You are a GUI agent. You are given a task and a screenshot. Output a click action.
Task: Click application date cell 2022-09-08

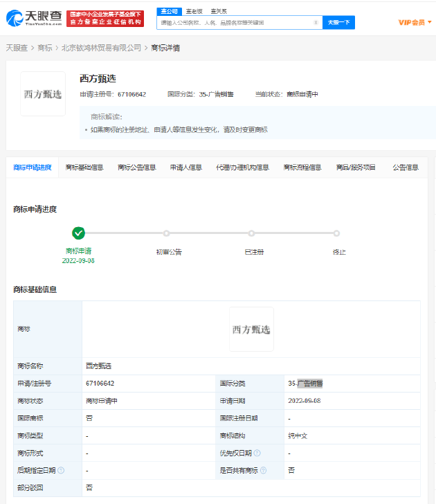[305, 400]
